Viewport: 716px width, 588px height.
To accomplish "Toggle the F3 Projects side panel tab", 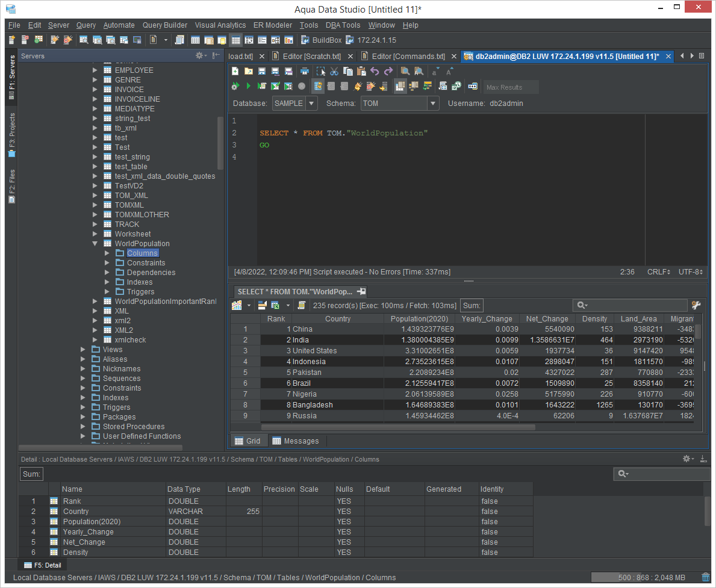I will (x=12, y=135).
